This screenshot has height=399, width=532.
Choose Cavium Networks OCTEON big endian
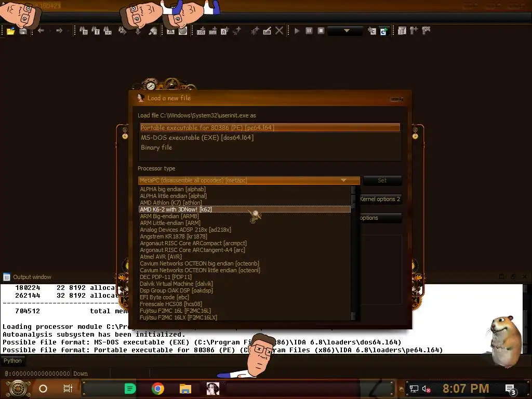pos(245,263)
